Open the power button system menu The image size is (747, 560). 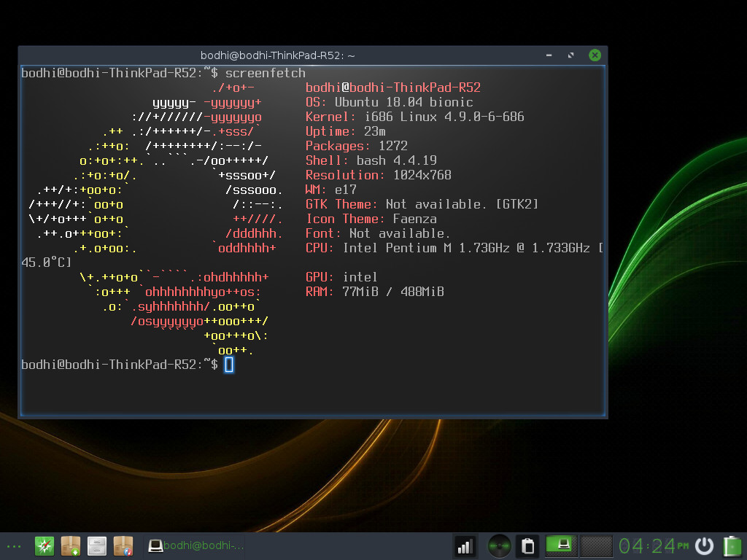click(x=704, y=546)
